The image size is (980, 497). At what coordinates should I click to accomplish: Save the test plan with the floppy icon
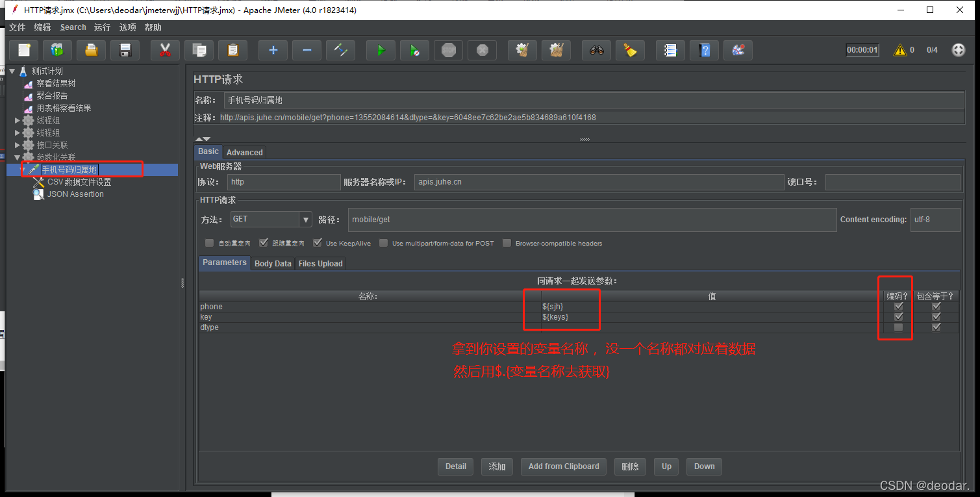click(125, 50)
